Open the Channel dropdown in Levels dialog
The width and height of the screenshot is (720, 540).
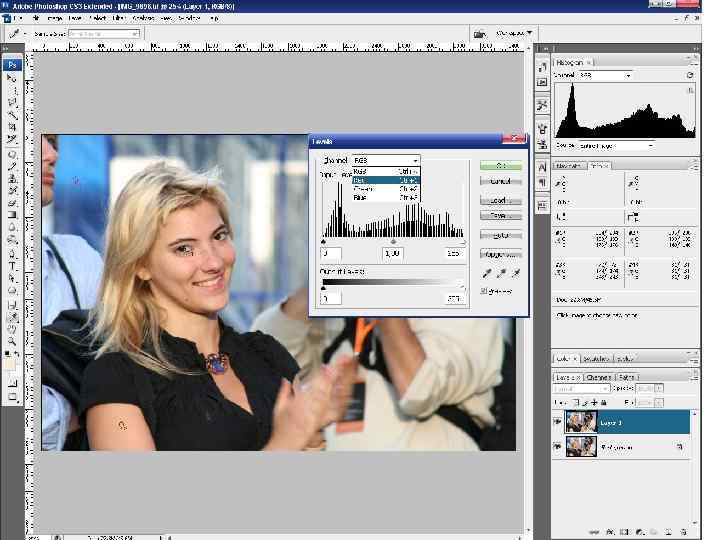click(386, 160)
